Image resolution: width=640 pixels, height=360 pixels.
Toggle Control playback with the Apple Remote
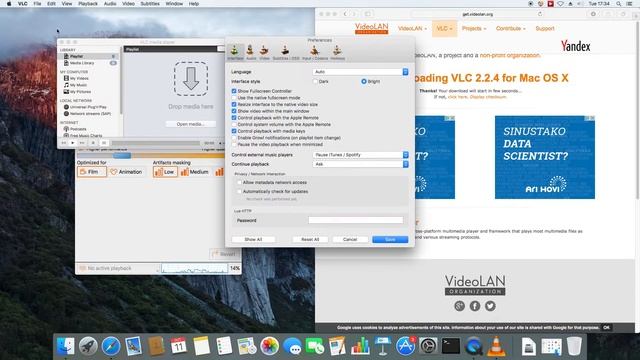click(234, 118)
